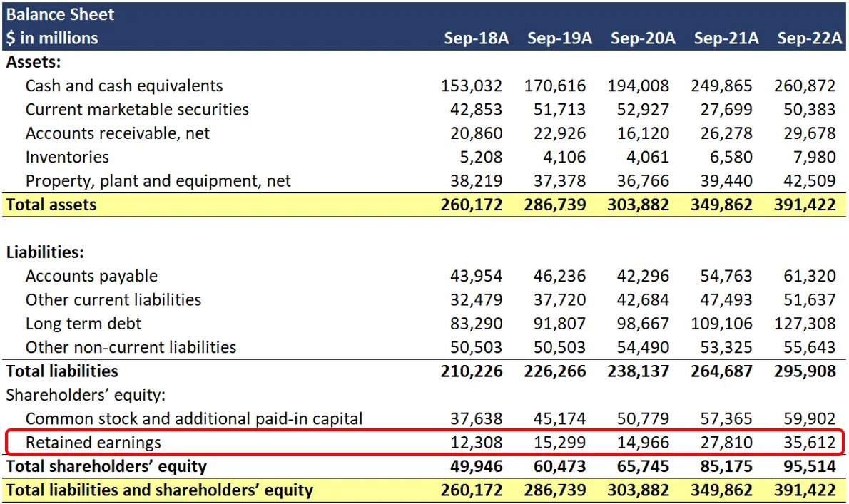Select the Sep-19A column header
This screenshot has width=849, height=504.
tap(559, 39)
